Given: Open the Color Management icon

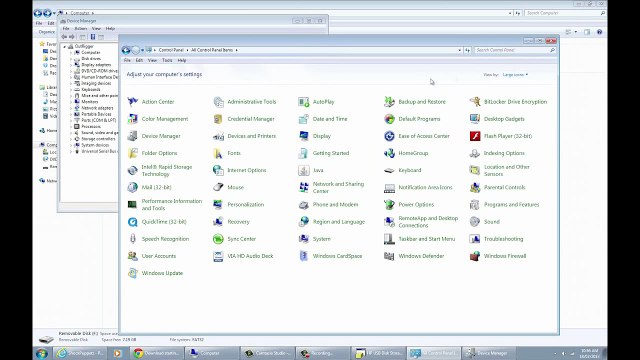Looking at the screenshot, I should 132,119.
